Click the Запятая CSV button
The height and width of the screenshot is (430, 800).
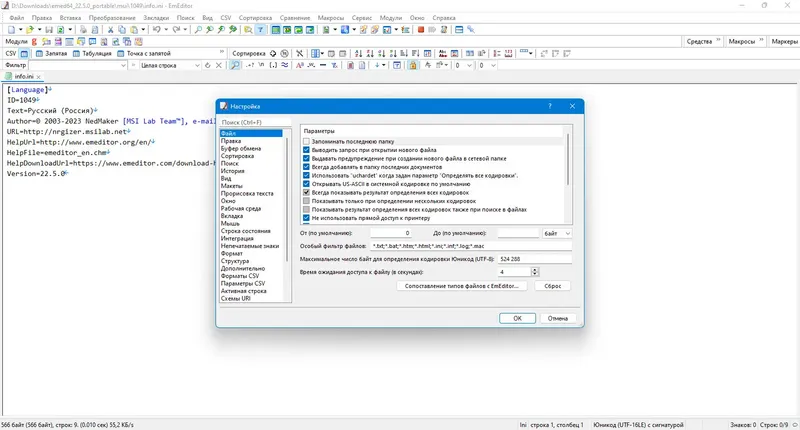point(51,54)
